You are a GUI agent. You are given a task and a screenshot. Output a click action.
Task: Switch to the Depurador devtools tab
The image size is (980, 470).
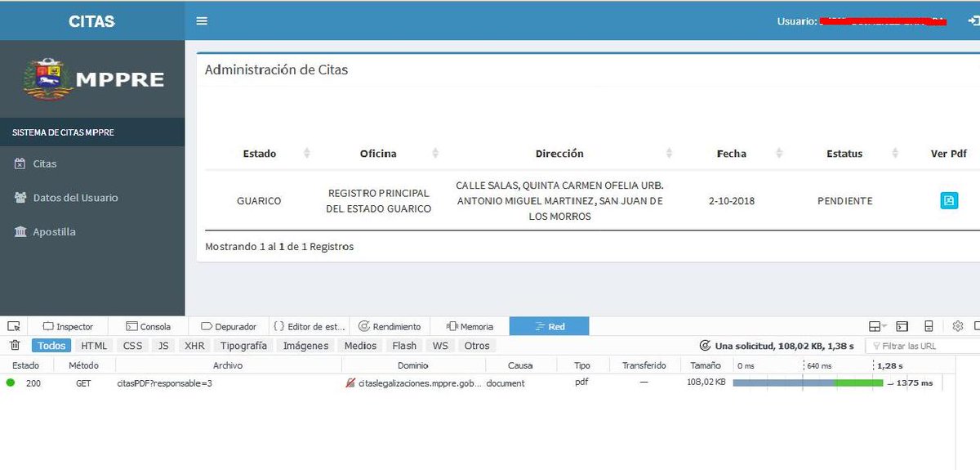pyautogui.click(x=229, y=326)
